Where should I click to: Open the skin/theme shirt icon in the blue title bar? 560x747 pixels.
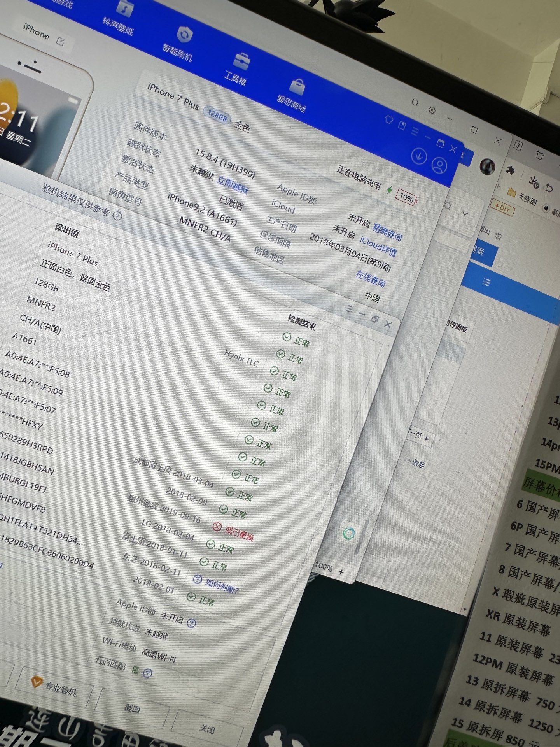pyautogui.click(x=389, y=119)
